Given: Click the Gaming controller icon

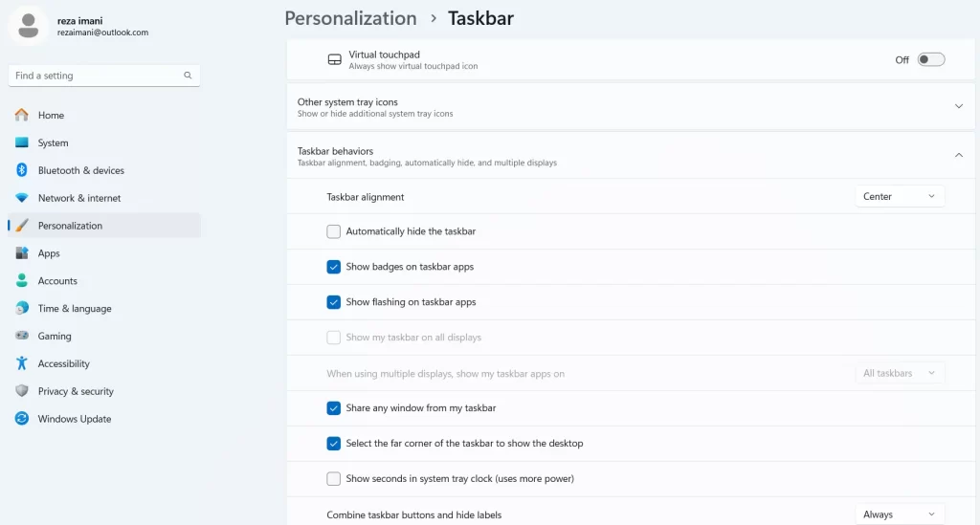Looking at the screenshot, I should (x=22, y=336).
